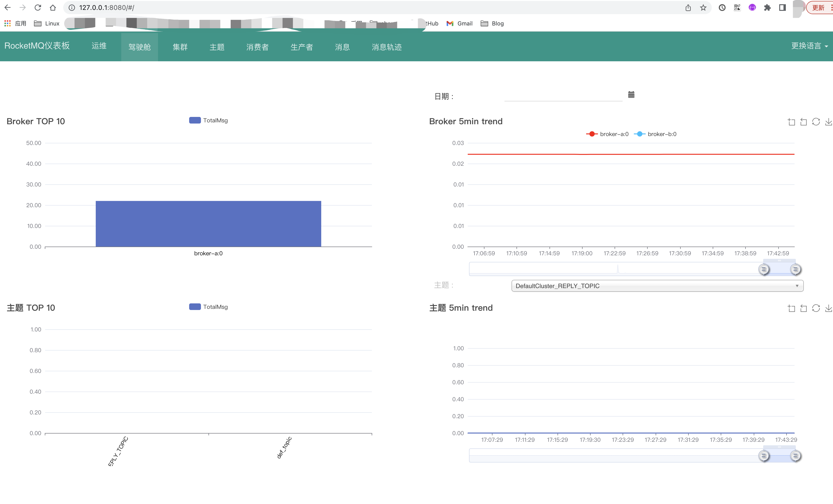
Task: Click the RocketMQ仪表板 brand link
Action: pos(37,46)
